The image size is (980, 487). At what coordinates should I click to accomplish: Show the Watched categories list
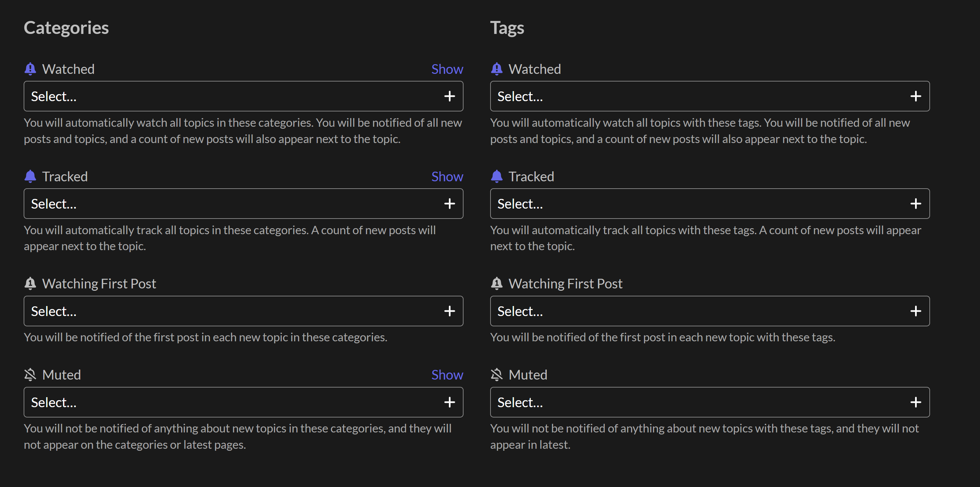[x=447, y=69]
